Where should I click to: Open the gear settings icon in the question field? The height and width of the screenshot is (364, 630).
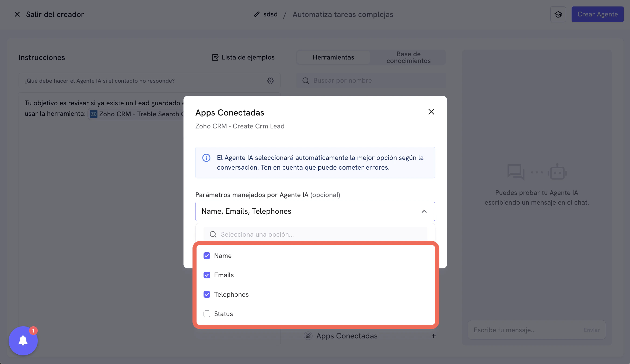(270, 80)
